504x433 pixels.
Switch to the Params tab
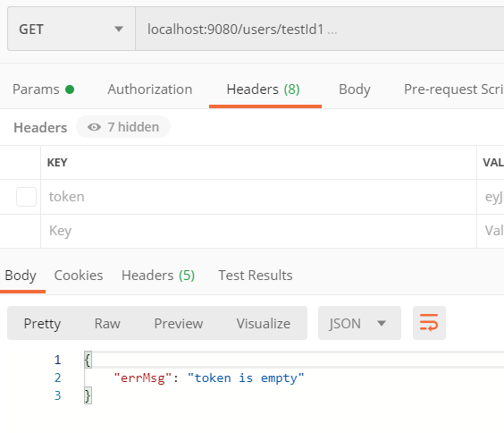click(43, 89)
